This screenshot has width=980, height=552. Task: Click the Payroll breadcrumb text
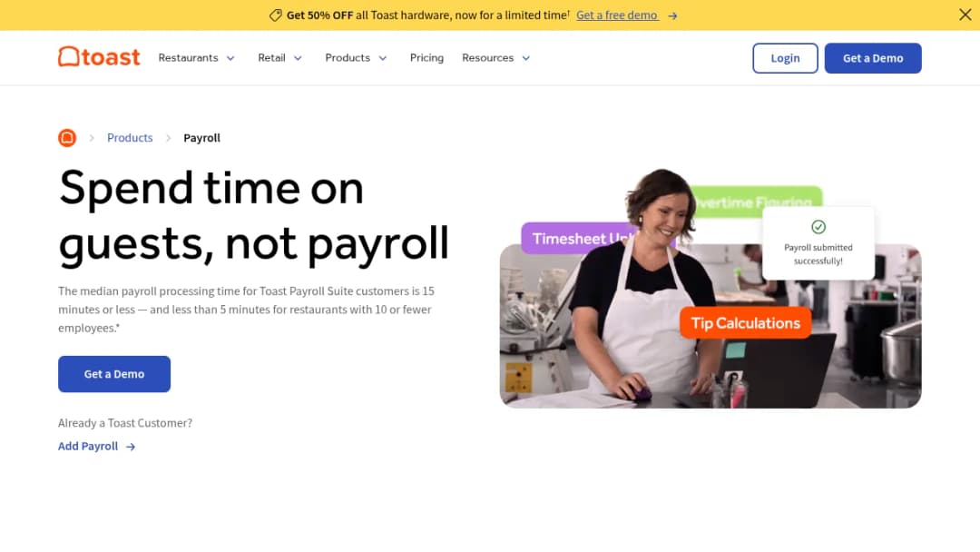(x=201, y=137)
